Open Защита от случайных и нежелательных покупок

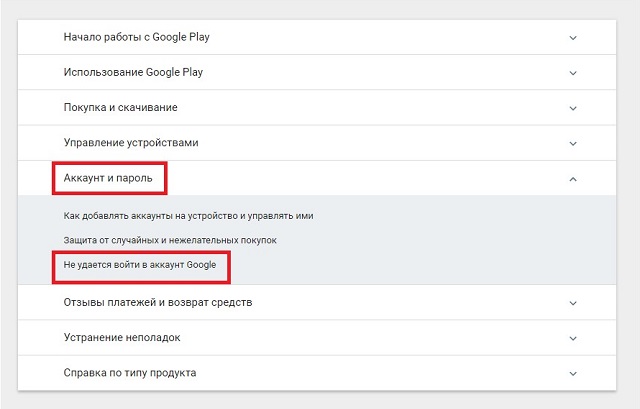[x=169, y=240]
